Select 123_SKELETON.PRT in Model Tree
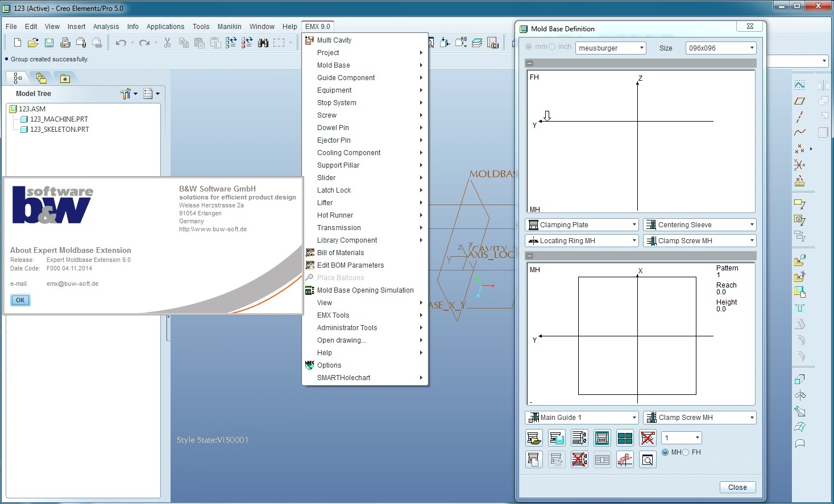 tap(60, 130)
